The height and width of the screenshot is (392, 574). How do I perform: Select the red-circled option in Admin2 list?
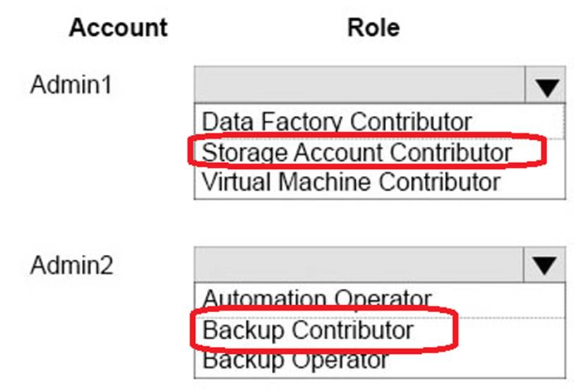[308, 330]
